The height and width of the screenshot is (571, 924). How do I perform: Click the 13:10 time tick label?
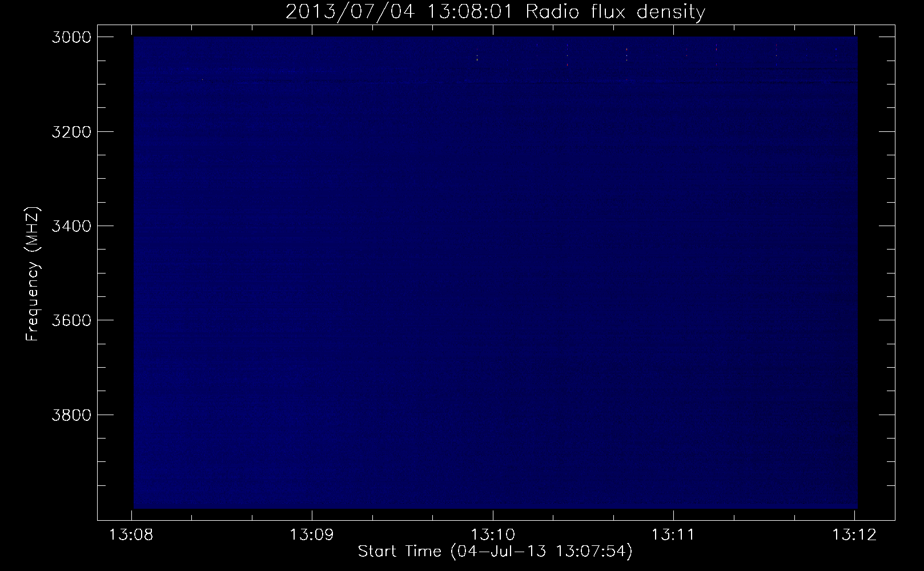tap(493, 535)
